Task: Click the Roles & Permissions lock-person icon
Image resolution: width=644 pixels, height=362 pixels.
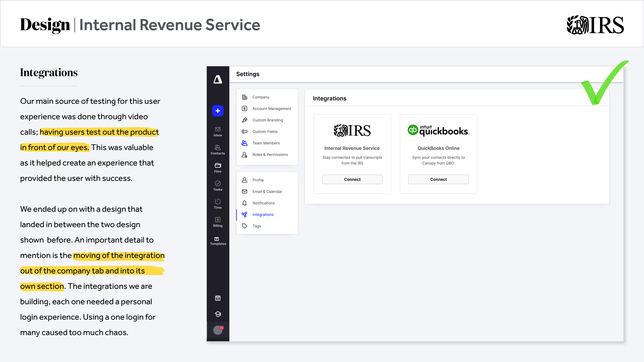Action: pos(245,155)
